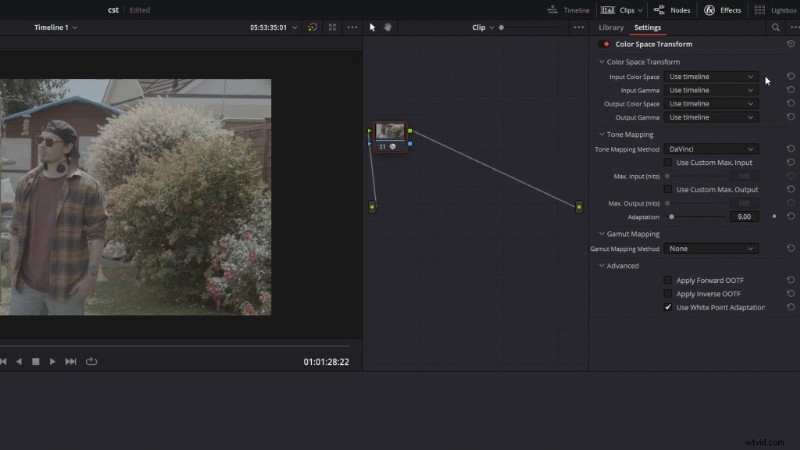
Task: Reset Apply Inverse OOTF setting
Action: tap(791, 294)
